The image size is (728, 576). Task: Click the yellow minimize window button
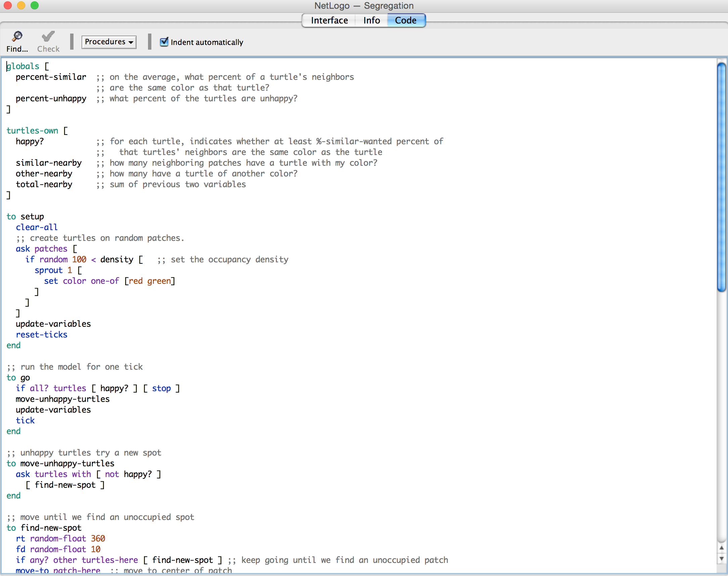tap(21, 5)
